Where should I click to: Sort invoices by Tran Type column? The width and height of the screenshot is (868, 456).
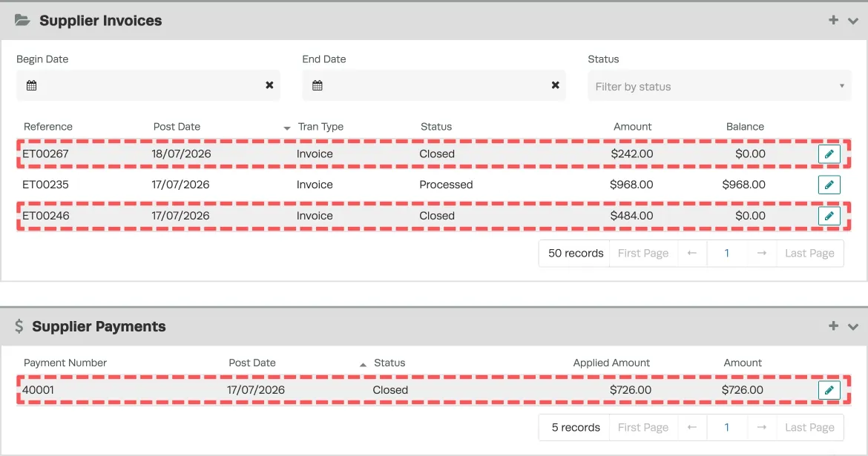click(320, 127)
